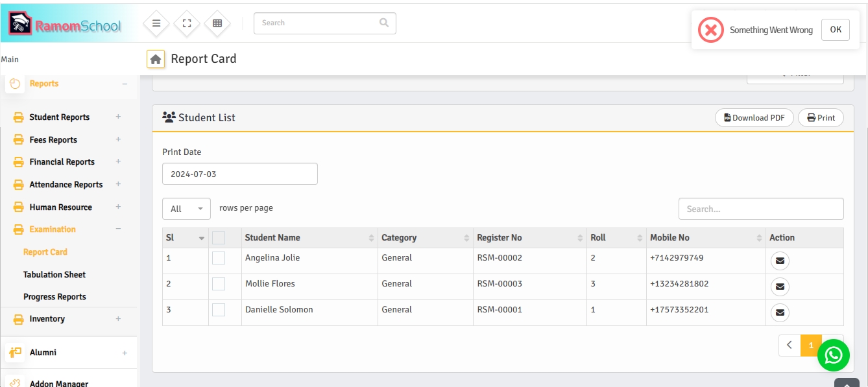
Task: Click the search magnifier icon
Action: click(384, 23)
